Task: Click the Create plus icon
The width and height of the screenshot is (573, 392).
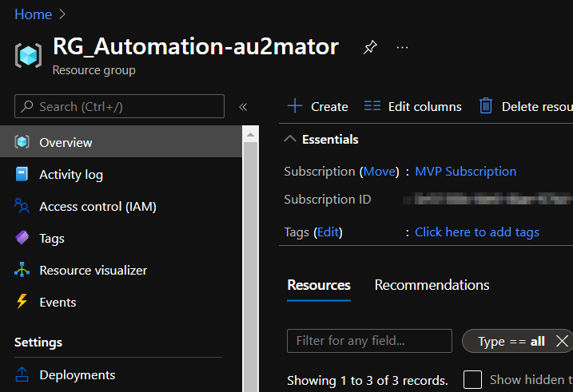Action: [x=295, y=106]
